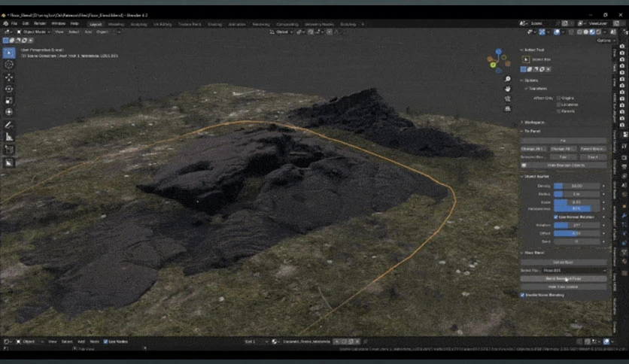Collapse the Transform subsection
The image size is (629, 364).
527,89
